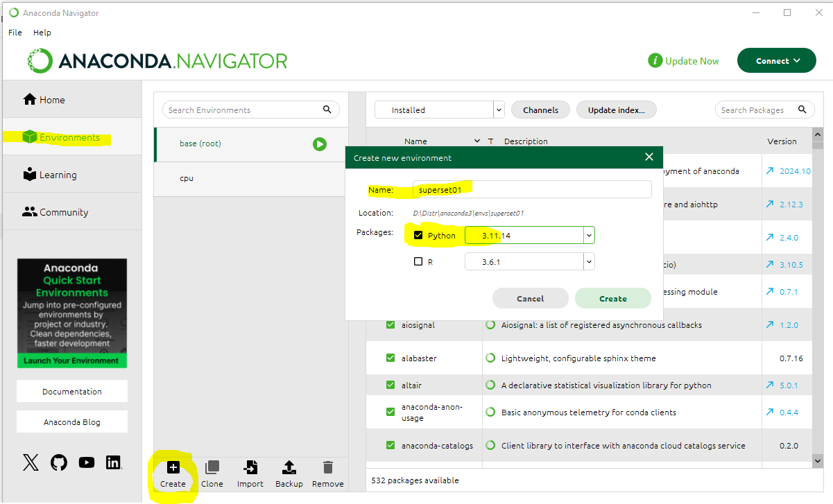
Task: Click the Remove environment trash icon
Action: [x=328, y=467]
